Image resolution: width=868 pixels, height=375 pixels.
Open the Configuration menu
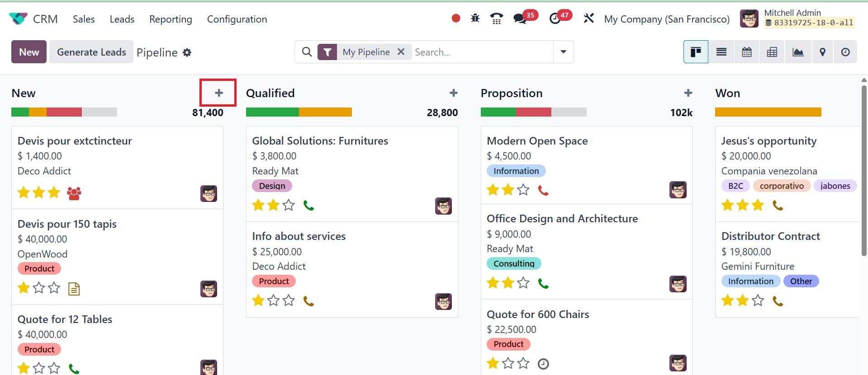pos(237,19)
